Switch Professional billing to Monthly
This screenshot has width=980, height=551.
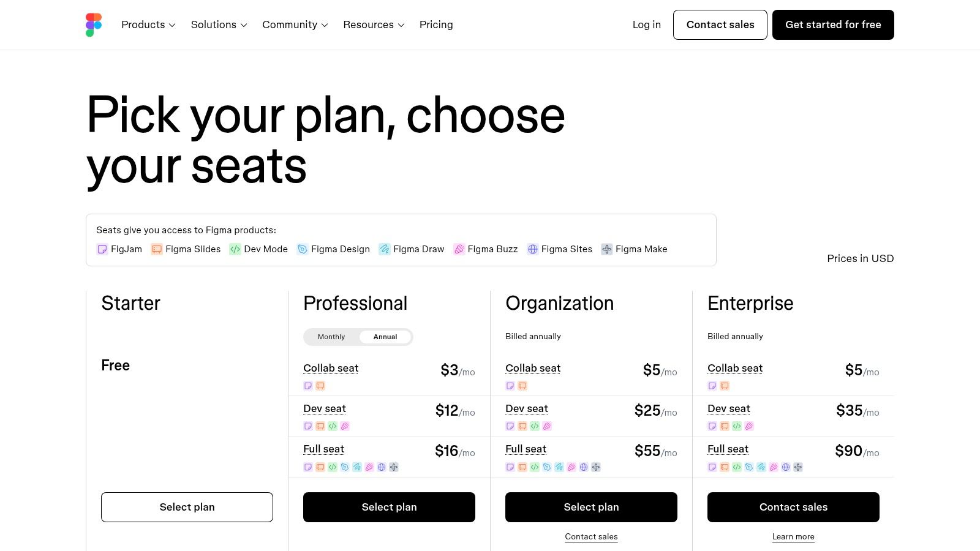(x=331, y=337)
